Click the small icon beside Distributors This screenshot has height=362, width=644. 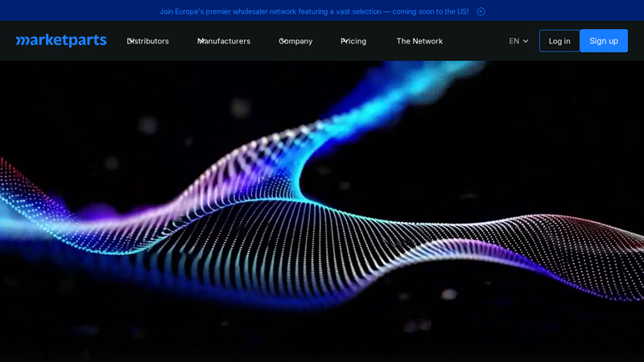click(130, 41)
